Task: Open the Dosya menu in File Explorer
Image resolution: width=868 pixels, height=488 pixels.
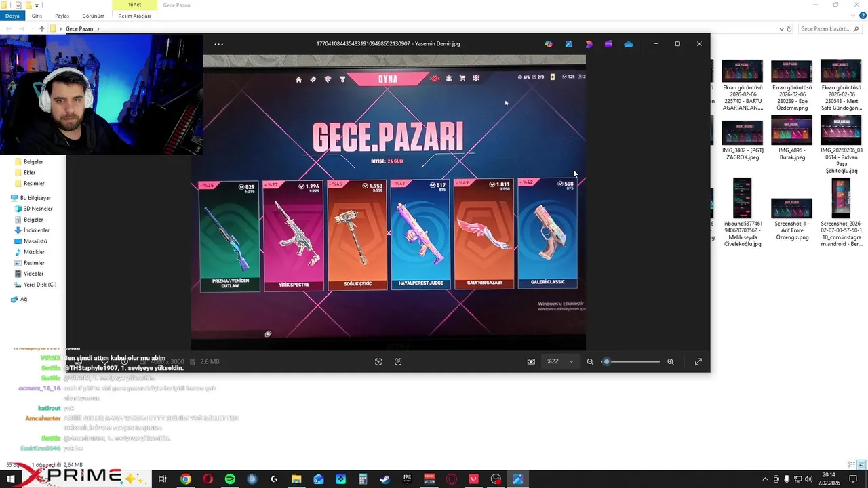Action: point(12,16)
